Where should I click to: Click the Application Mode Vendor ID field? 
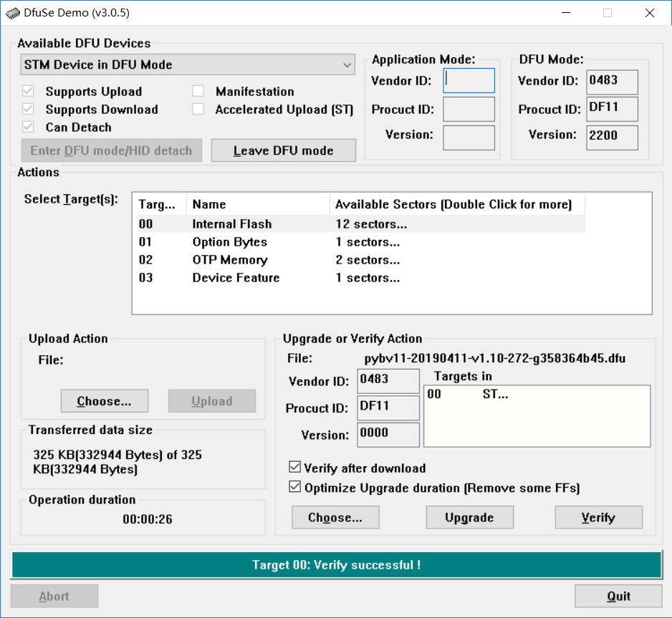click(x=469, y=81)
